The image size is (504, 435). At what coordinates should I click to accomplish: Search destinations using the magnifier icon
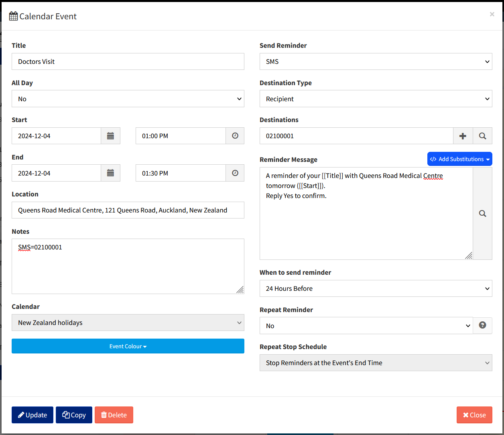tap(482, 136)
